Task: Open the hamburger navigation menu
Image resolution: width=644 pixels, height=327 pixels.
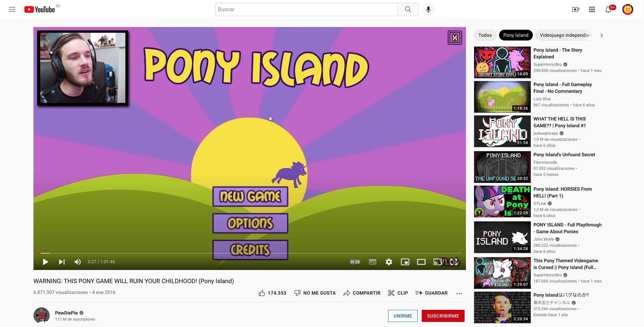Action: [13, 9]
